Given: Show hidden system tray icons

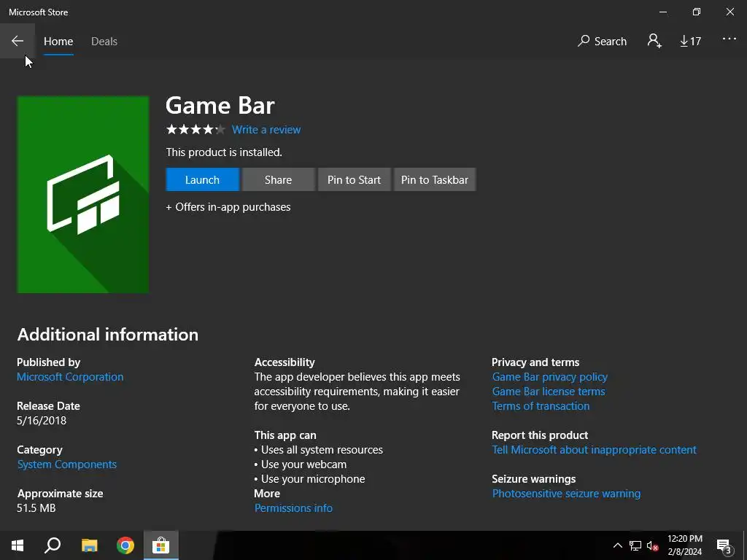Looking at the screenshot, I should pos(617,545).
